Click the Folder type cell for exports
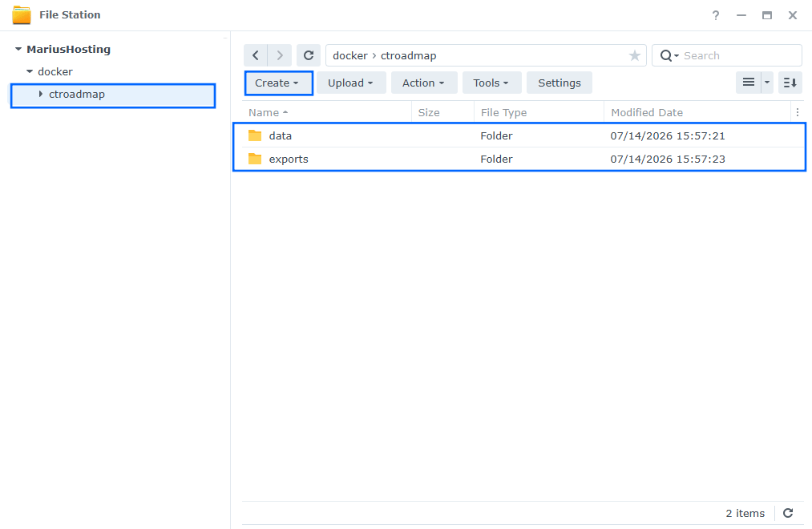Screen dimensions: 812x529 496,159
